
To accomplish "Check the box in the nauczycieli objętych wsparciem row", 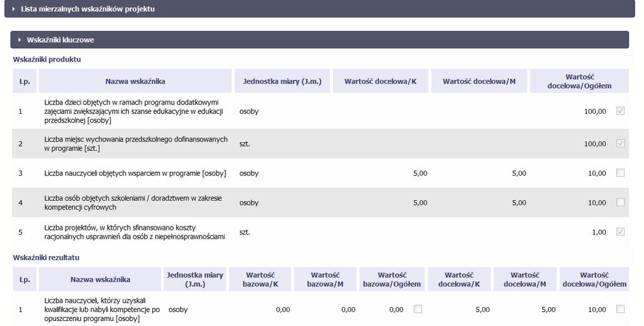I will (x=620, y=173).
